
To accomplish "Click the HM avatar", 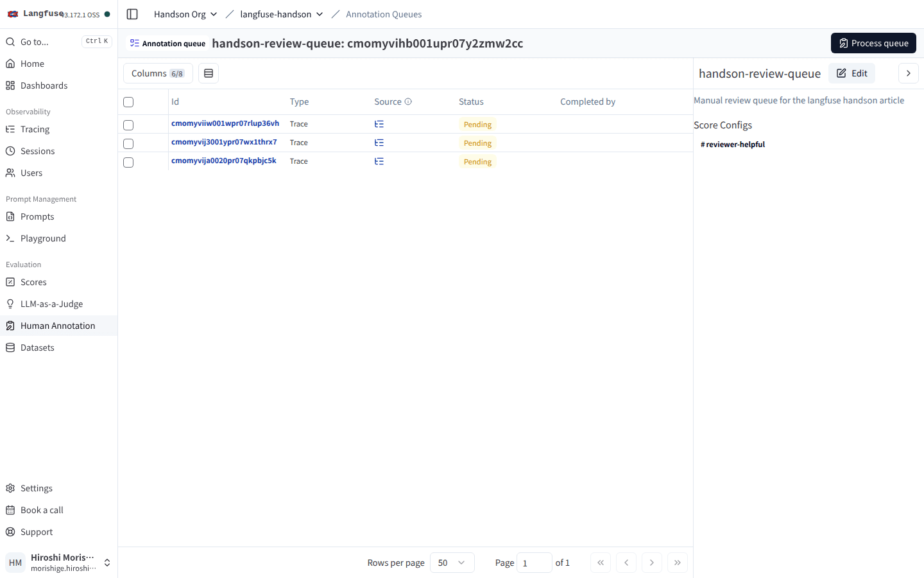I will (x=15, y=563).
